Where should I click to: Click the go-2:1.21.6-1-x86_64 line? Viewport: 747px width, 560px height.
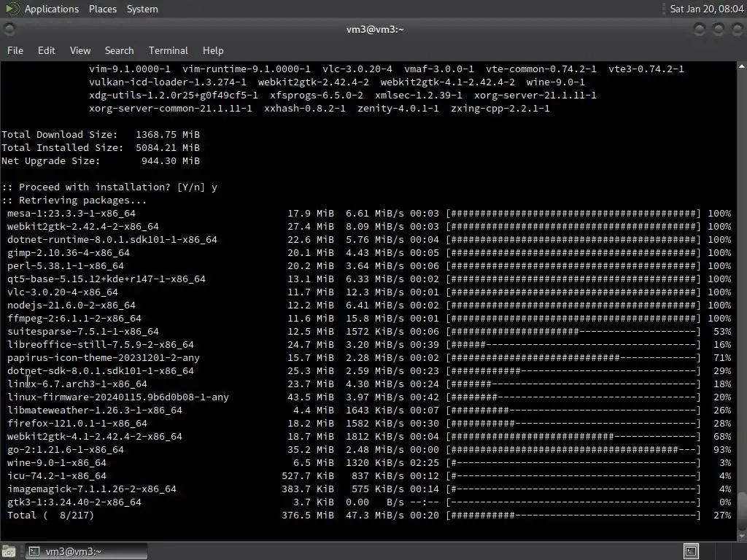pyautogui.click(x=369, y=449)
